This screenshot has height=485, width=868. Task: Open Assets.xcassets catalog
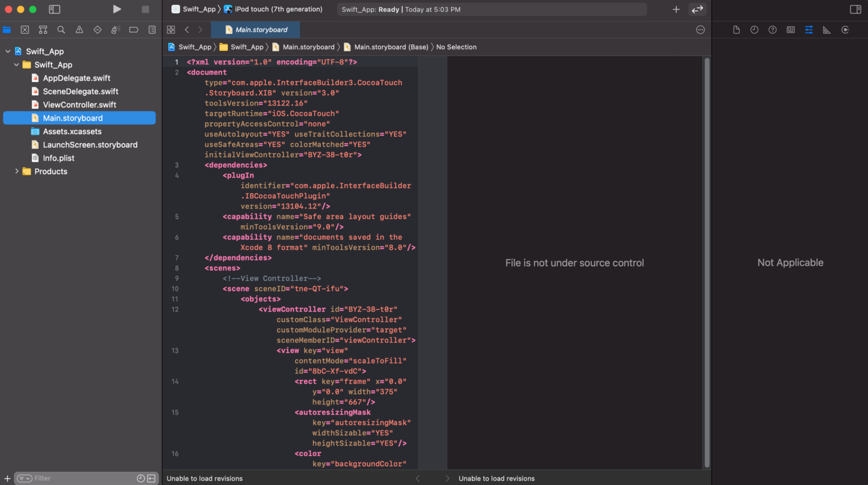pos(72,131)
